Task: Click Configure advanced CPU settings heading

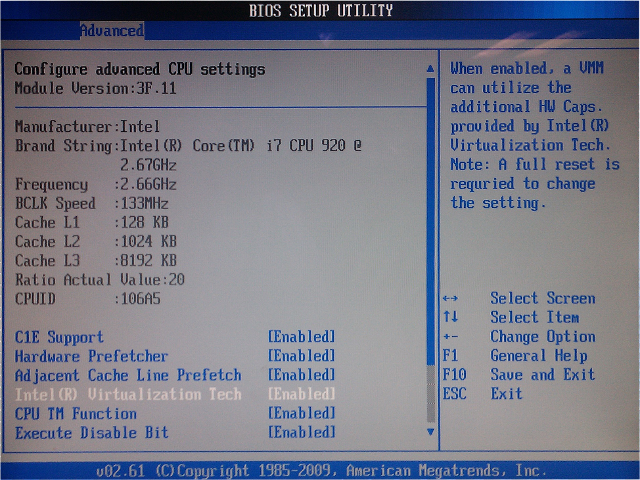Action: [x=140, y=69]
